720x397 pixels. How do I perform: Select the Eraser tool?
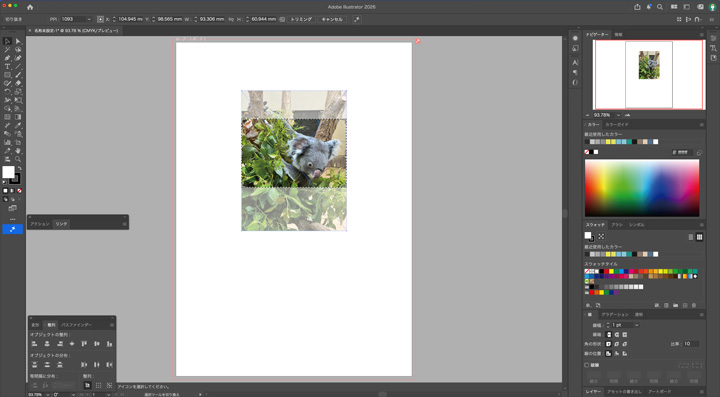click(18, 83)
